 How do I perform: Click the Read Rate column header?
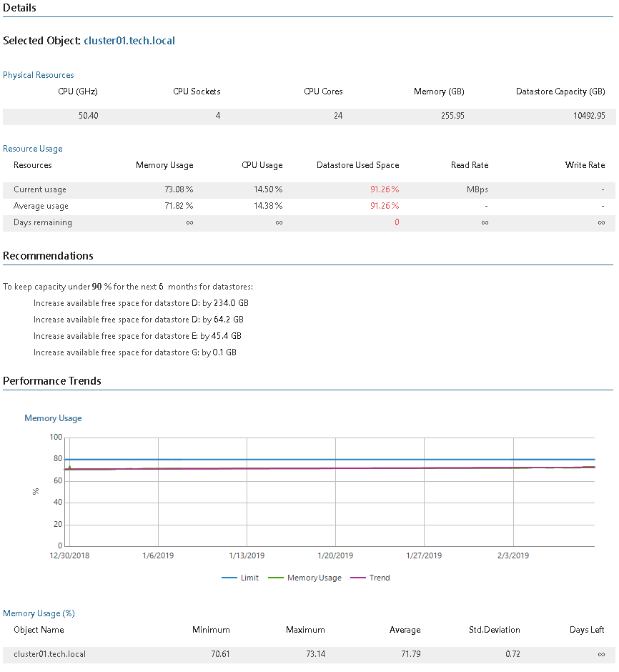point(470,165)
